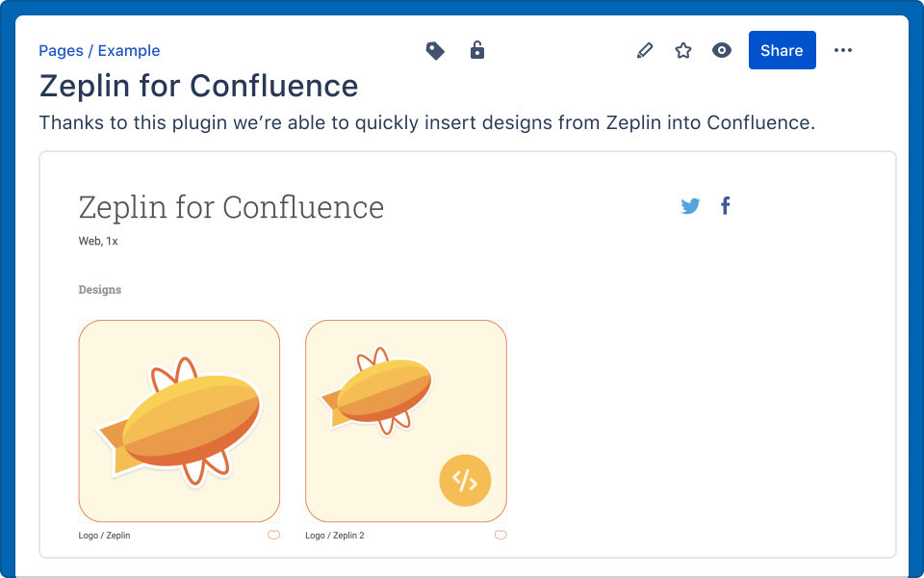Click the Twitter bird icon
The width and height of the screenshot is (924, 578).
coord(690,205)
